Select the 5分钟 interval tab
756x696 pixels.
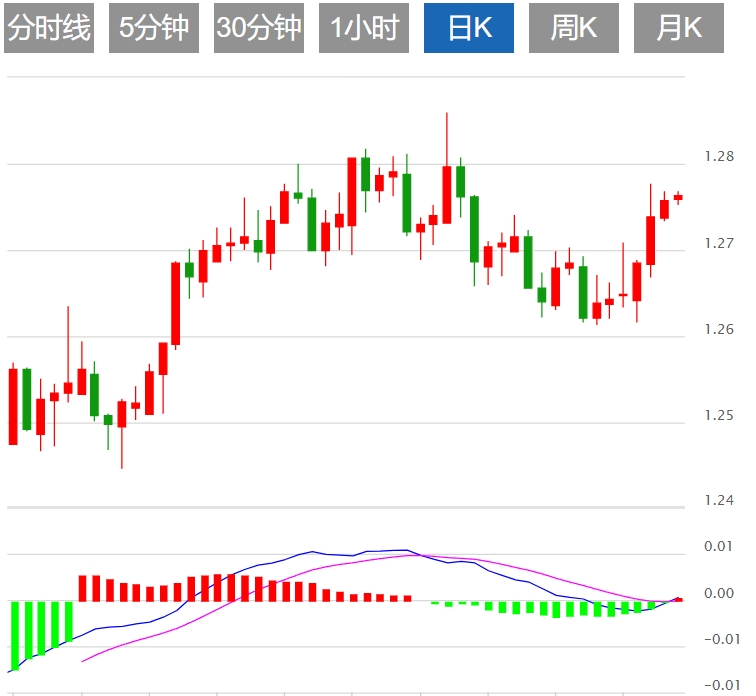[154, 28]
